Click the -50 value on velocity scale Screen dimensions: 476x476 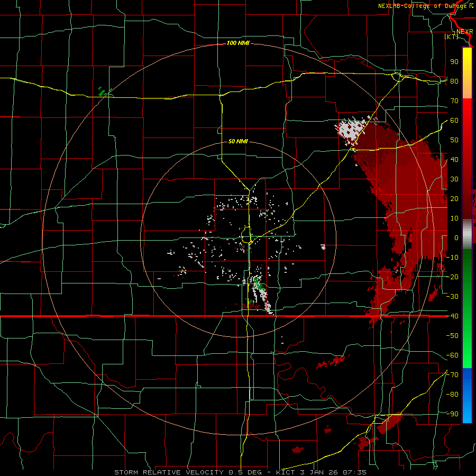452,336
